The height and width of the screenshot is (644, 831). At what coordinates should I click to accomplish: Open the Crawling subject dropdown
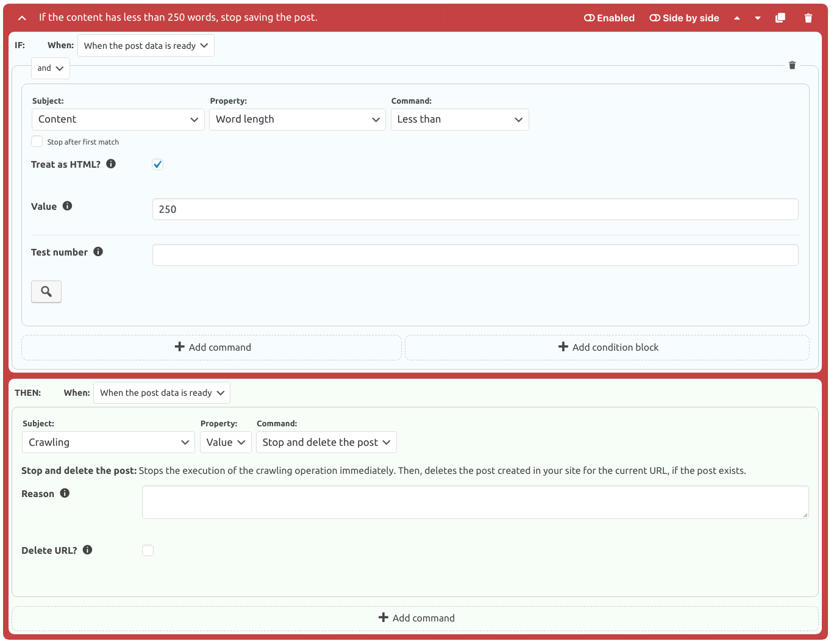click(x=108, y=443)
